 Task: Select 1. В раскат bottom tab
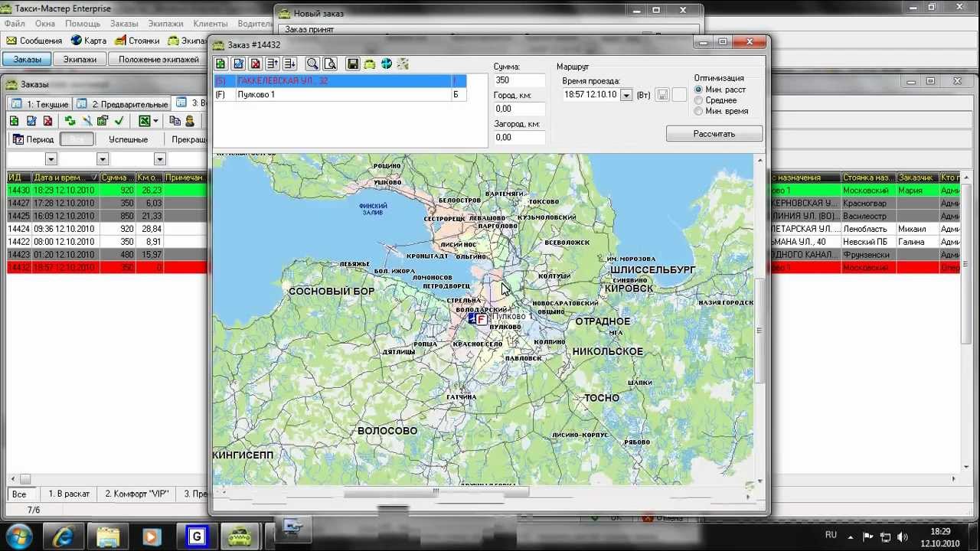[69, 494]
